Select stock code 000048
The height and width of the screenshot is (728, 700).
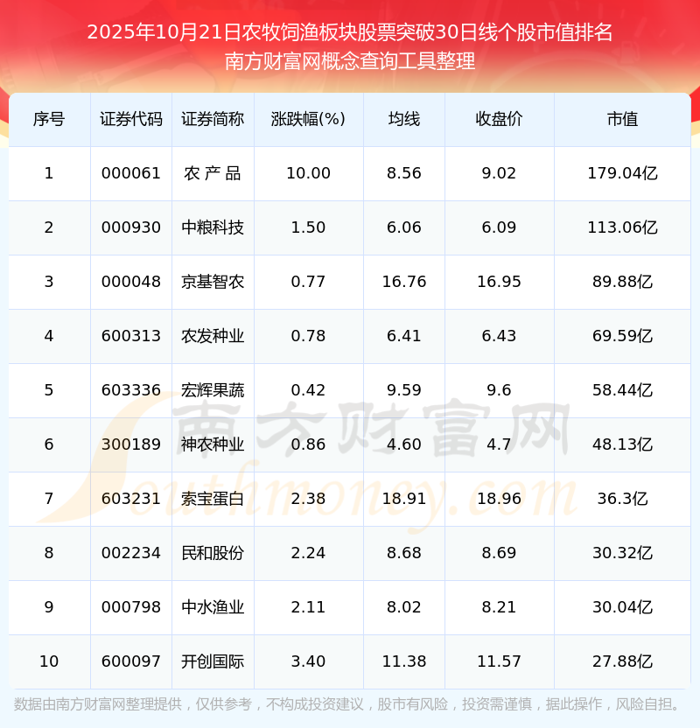point(131,282)
